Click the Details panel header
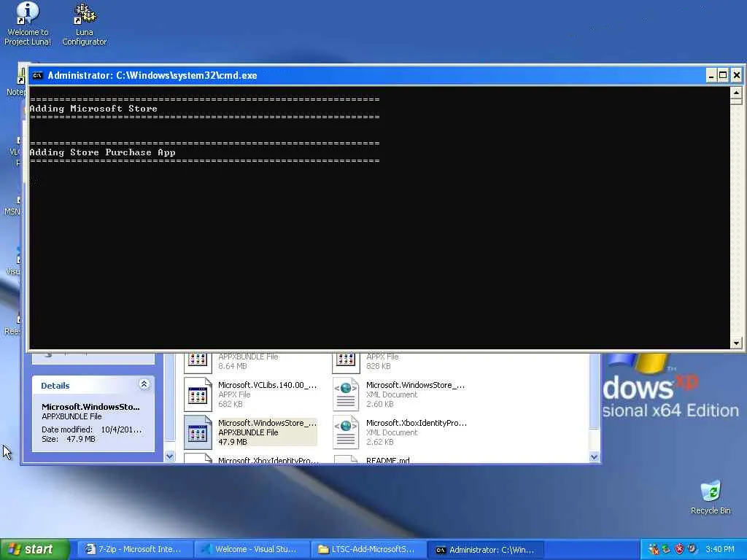Image resolution: width=747 pixels, height=560 pixels. coord(93,385)
